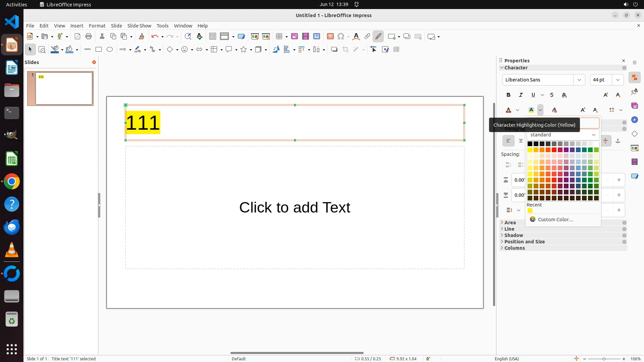Click the English (USA) language status
This screenshot has width=644, height=362.
coord(506,359)
